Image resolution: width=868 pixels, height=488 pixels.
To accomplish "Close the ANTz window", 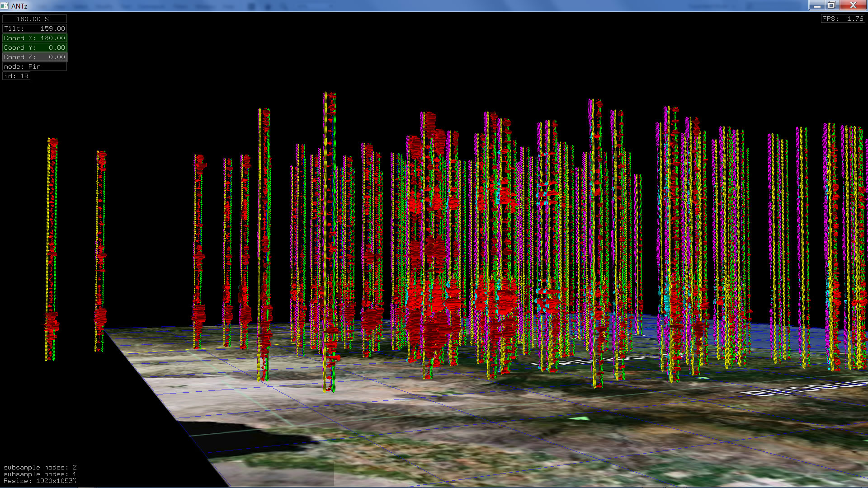I will tap(853, 5).
